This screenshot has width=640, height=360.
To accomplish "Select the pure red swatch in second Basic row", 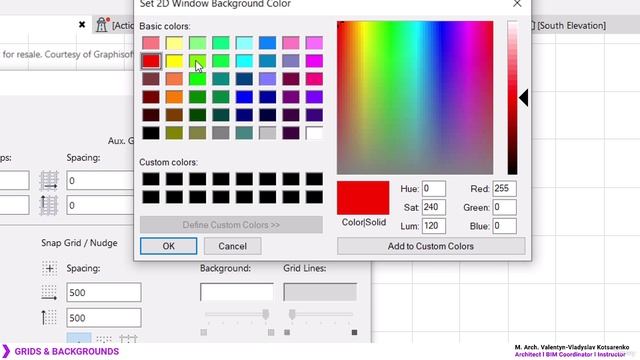I will [151, 61].
